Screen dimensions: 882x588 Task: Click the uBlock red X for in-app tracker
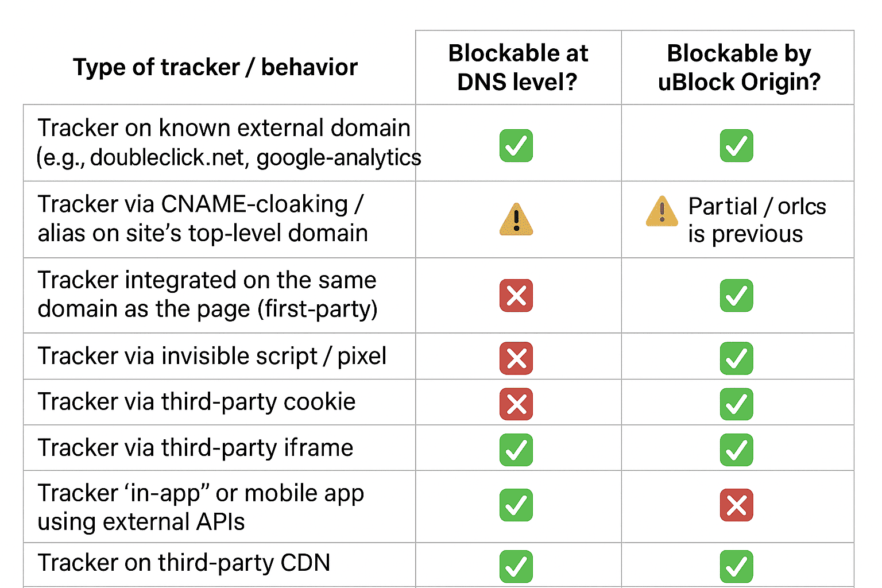(736, 505)
